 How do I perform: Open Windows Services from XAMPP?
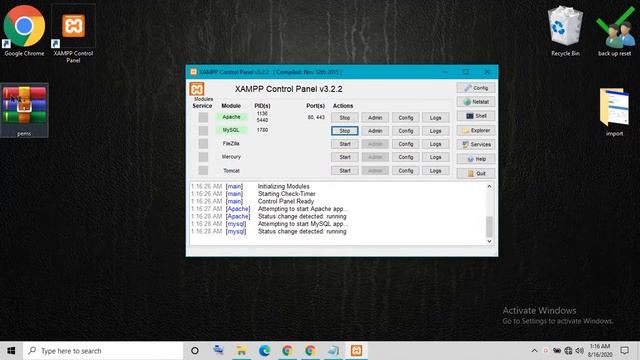point(476,144)
